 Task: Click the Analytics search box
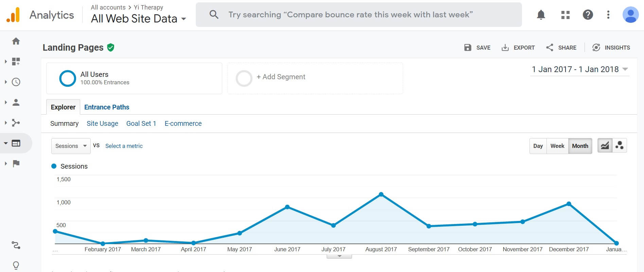[x=359, y=15]
